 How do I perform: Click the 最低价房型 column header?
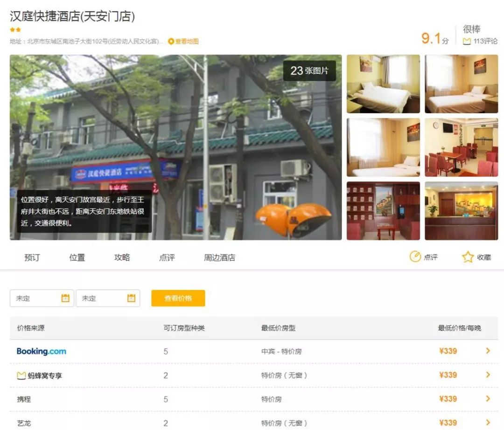[x=278, y=328]
